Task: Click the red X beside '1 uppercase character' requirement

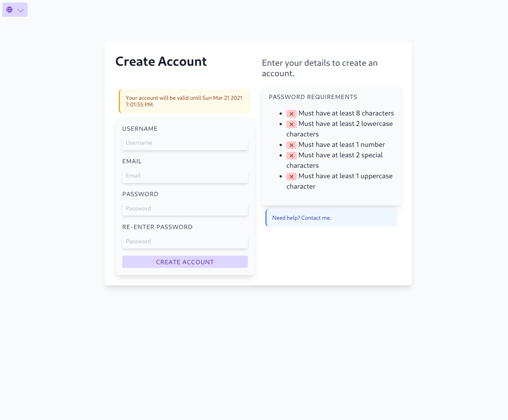Action: (292, 176)
